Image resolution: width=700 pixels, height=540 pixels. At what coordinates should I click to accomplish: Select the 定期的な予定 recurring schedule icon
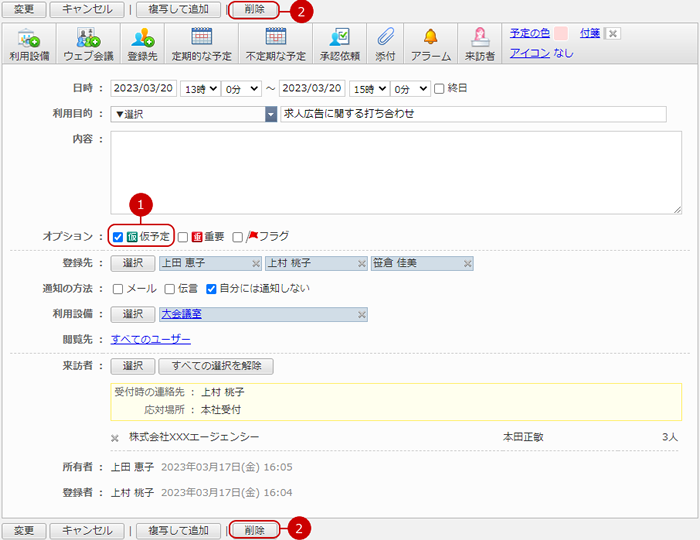[x=200, y=39]
